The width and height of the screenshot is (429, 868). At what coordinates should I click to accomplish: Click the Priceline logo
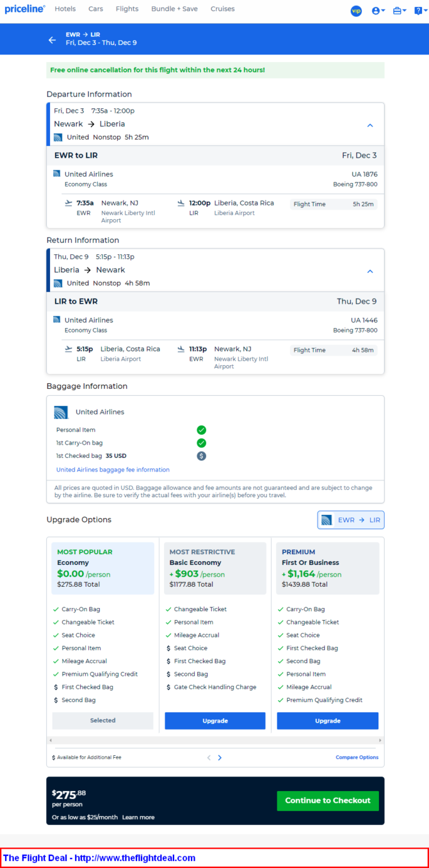[x=25, y=10]
